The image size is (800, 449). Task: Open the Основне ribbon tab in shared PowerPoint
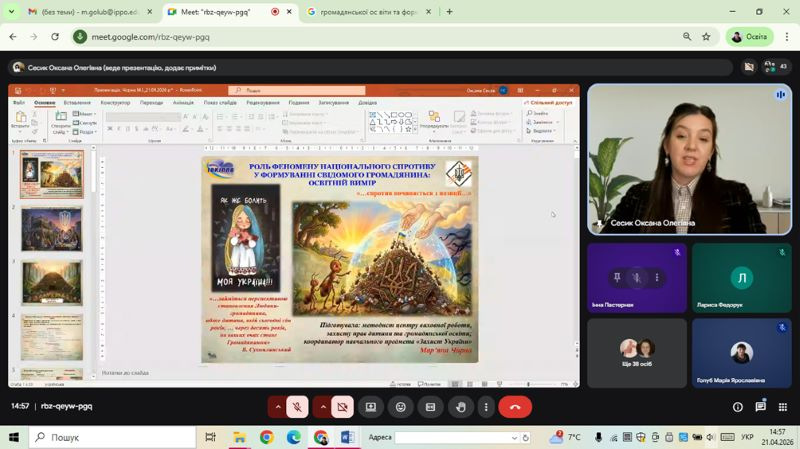pyautogui.click(x=44, y=103)
